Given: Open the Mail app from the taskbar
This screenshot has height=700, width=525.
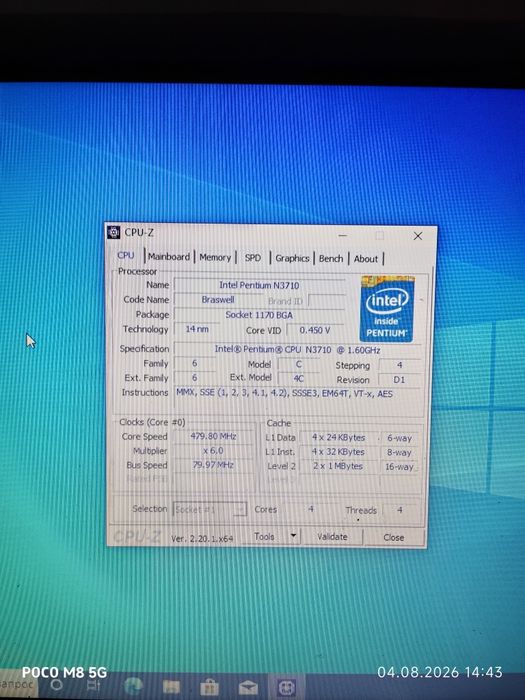Looking at the screenshot, I should pos(248,688).
